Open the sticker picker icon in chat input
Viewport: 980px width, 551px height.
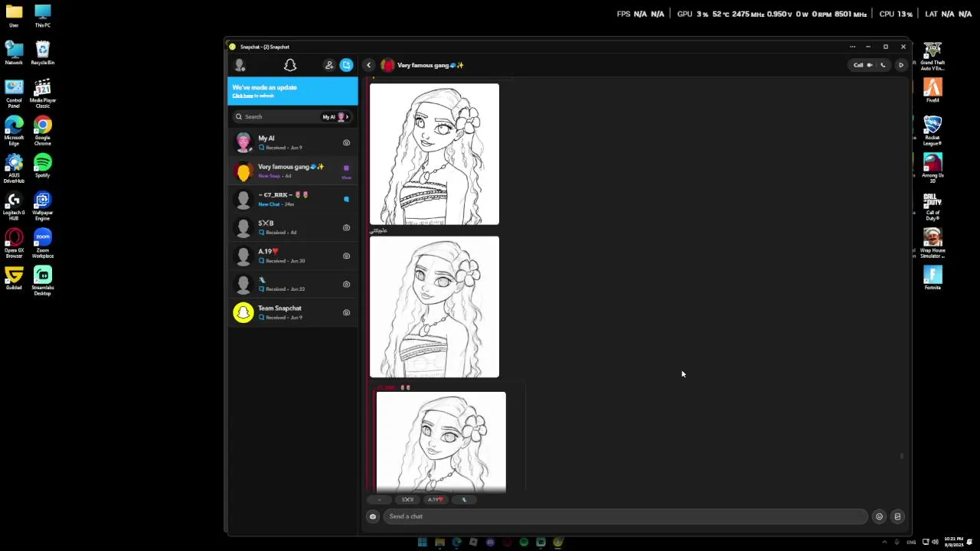point(897,517)
